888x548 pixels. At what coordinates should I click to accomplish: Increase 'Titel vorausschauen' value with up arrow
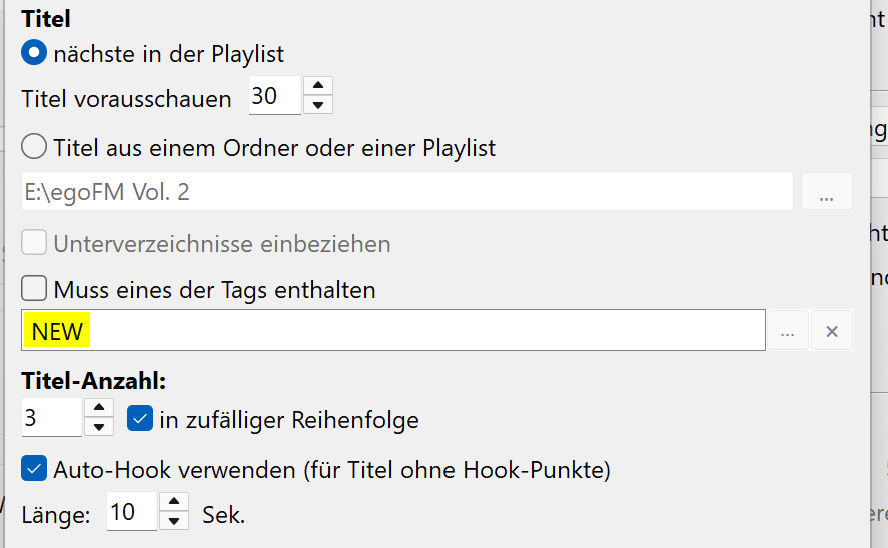pyautogui.click(x=318, y=86)
